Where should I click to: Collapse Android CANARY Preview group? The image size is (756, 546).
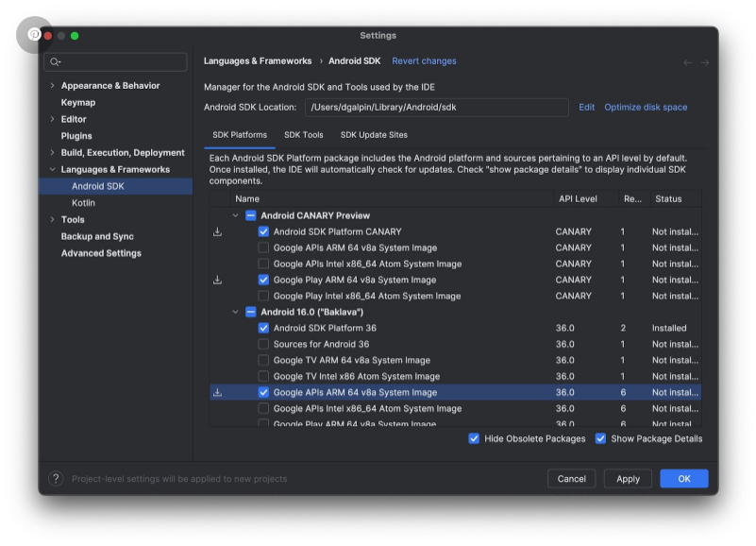236,215
